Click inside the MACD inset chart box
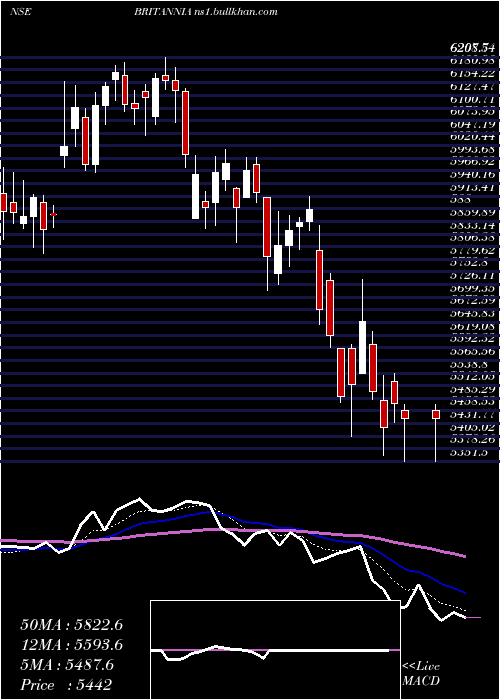Image resolution: width=500 pixels, height=700 pixels. pos(275,650)
